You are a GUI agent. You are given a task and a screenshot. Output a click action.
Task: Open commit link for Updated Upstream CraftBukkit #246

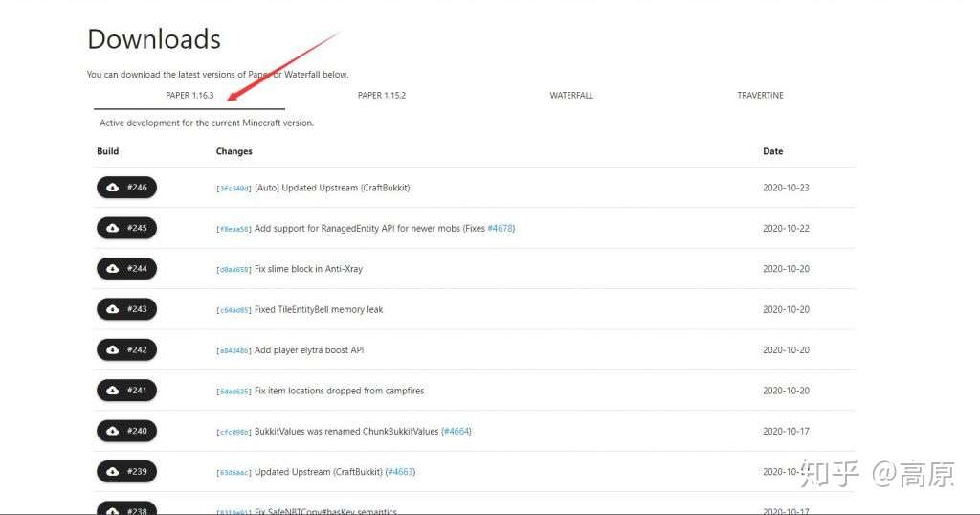tap(234, 189)
